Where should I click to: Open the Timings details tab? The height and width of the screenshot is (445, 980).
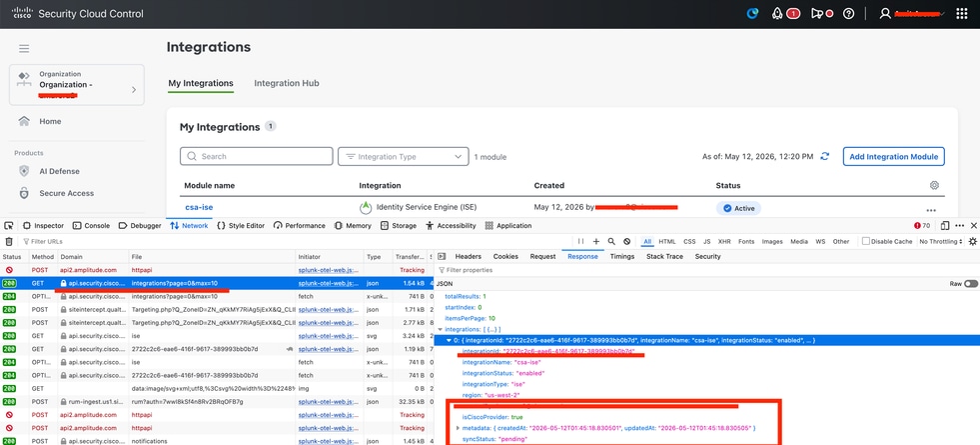(622, 257)
